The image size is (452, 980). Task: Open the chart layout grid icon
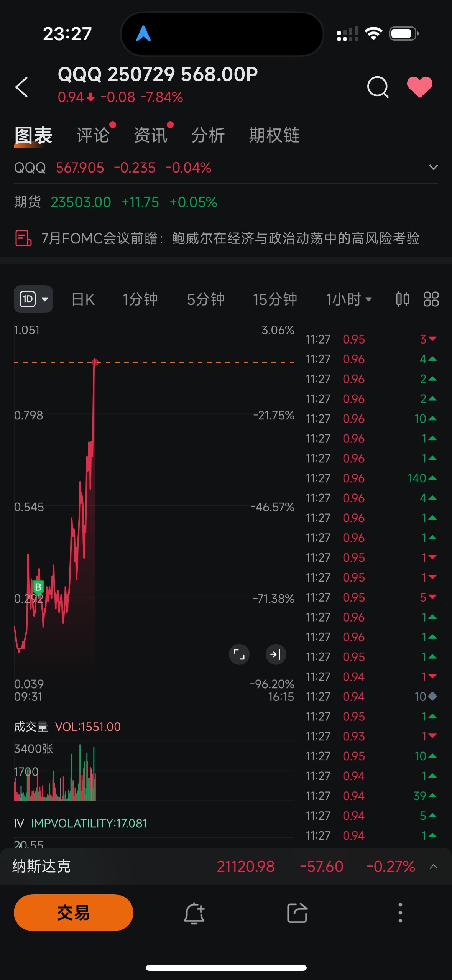[431, 299]
